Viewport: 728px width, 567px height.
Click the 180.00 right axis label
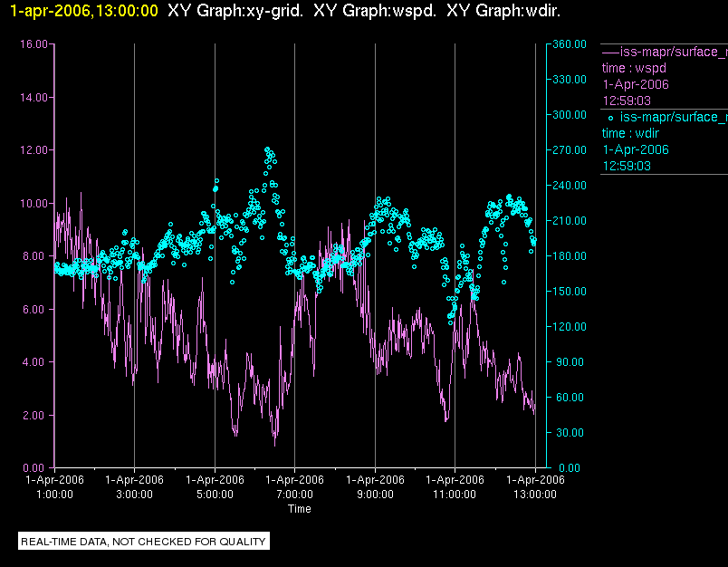(570, 255)
